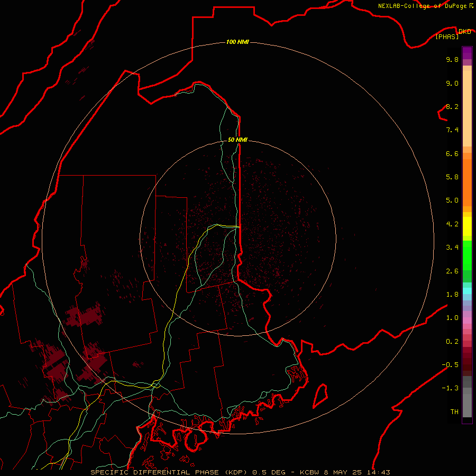Click the purple top segment of the color bar
The height and width of the screenshot is (476, 476).
(x=467, y=53)
